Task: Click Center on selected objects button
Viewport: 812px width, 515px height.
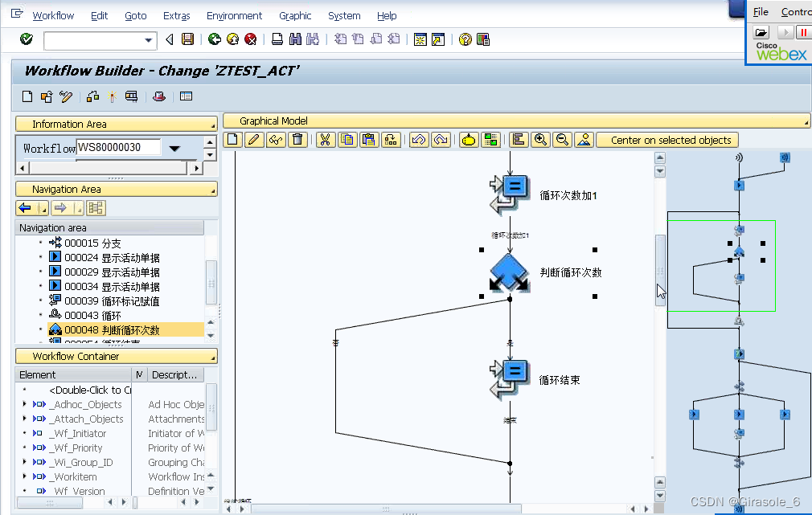Action: [x=667, y=141]
